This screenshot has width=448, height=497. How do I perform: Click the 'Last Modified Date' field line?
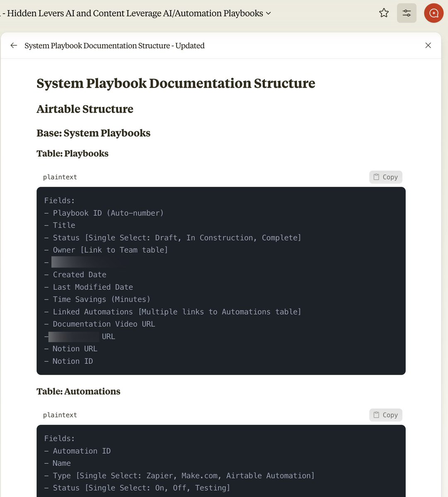(89, 287)
